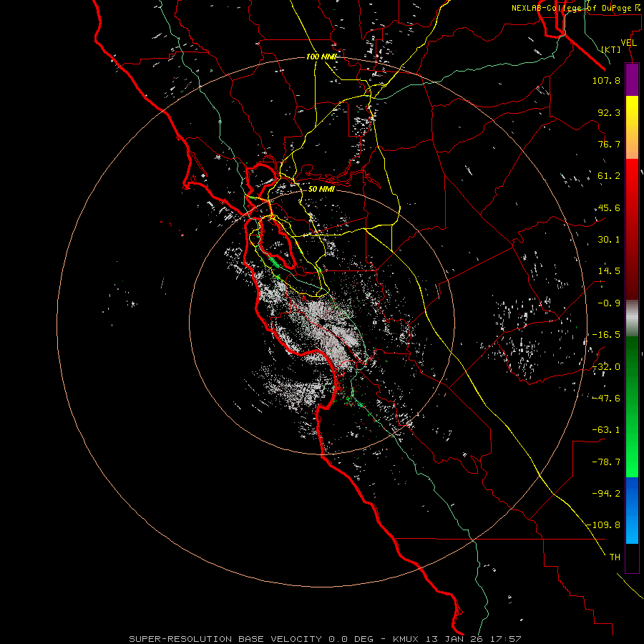644x644 pixels.
Task: Click the purple segment of the velocity color bar
Action: coord(632,80)
